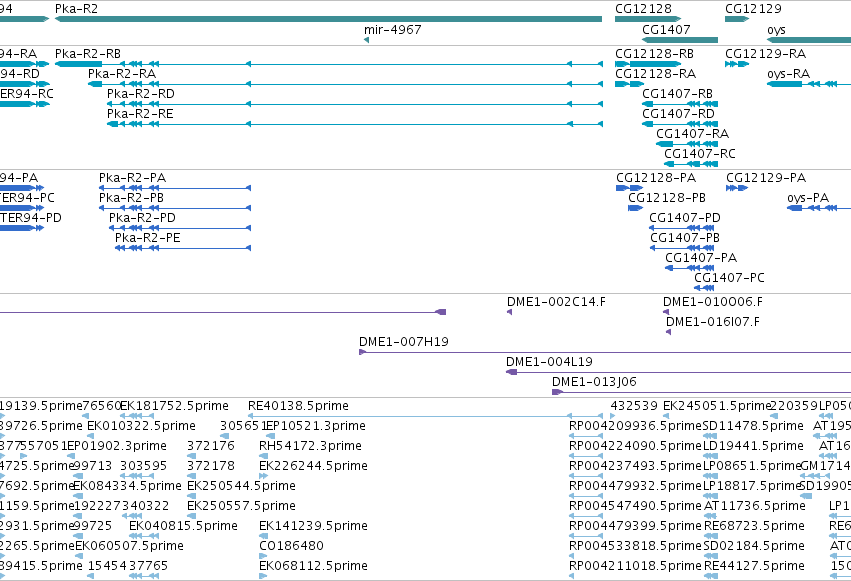Click the EK040815.5prime EST label
This screenshot has height=581, width=851.
pyautogui.click(x=183, y=527)
